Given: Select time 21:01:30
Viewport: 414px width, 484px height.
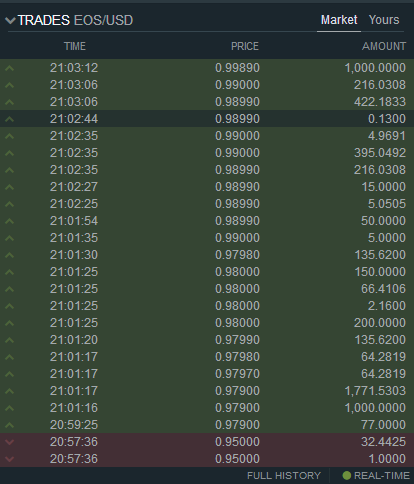Looking at the screenshot, I should point(74,255).
